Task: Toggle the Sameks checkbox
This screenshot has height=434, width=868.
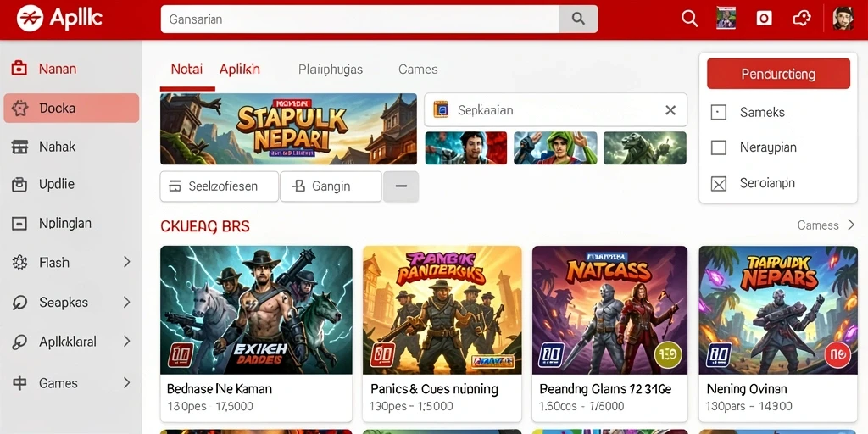Action: [719, 113]
